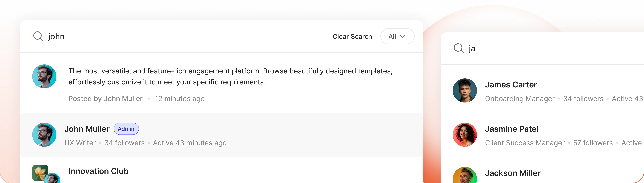Click "34 followers" under James Carter

tap(583, 99)
